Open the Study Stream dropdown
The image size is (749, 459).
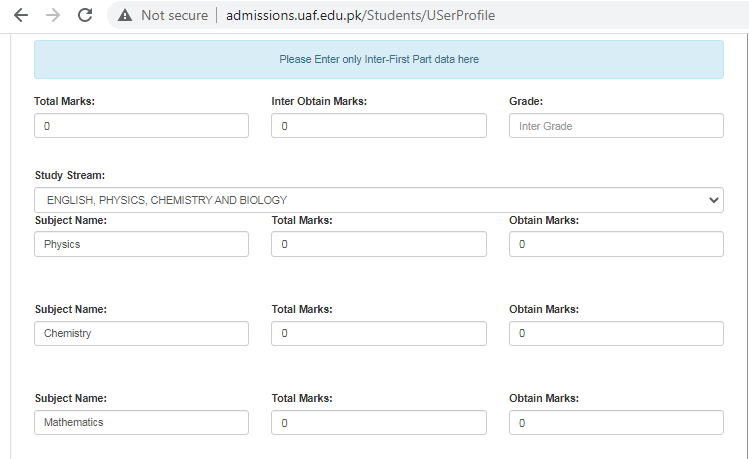[378, 200]
